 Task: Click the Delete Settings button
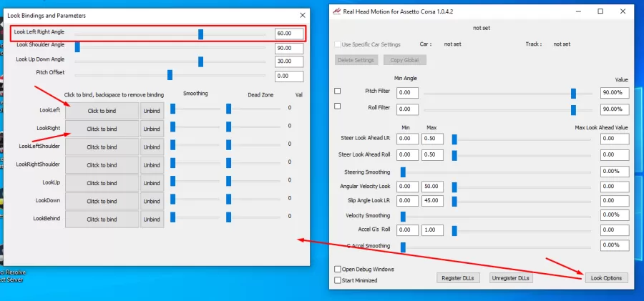pos(356,60)
